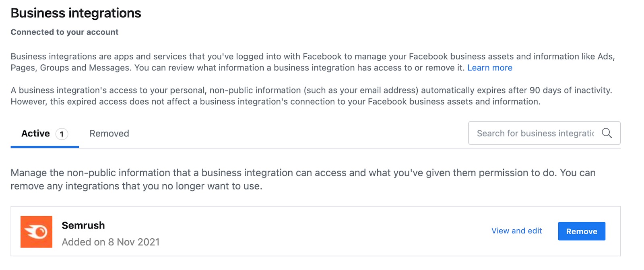Click the search for business integrations field
Viewport: 644px width, 270px height.
point(535,133)
